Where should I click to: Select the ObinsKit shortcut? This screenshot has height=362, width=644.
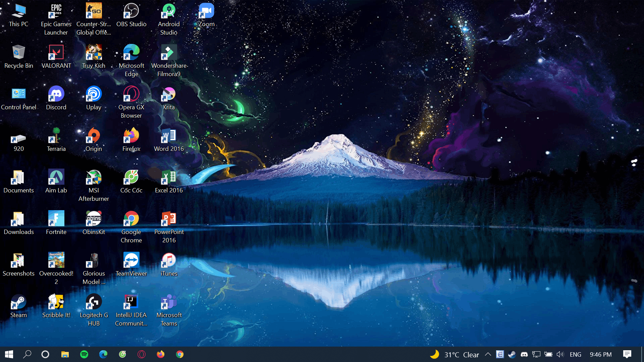point(94,223)
